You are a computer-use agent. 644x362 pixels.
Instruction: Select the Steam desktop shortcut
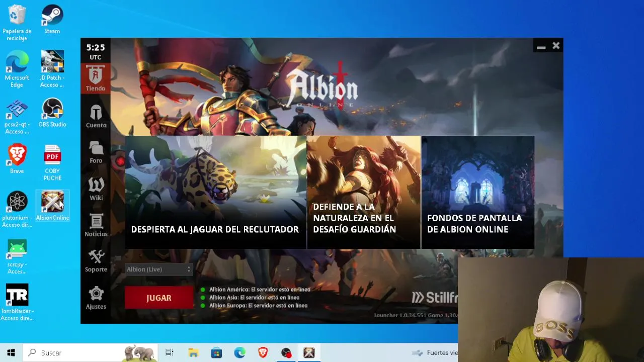coord(52,20)
